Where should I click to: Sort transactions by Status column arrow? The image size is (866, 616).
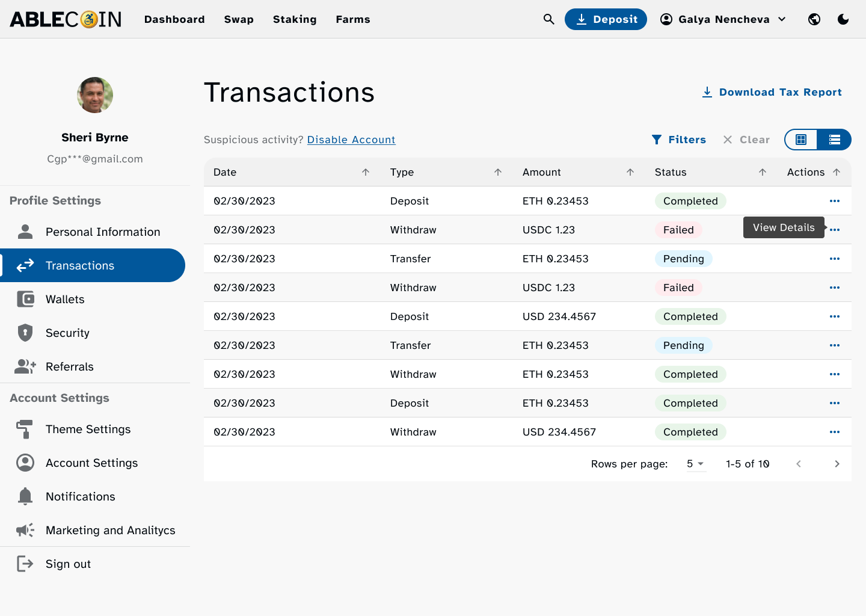(x=763, y=172)
